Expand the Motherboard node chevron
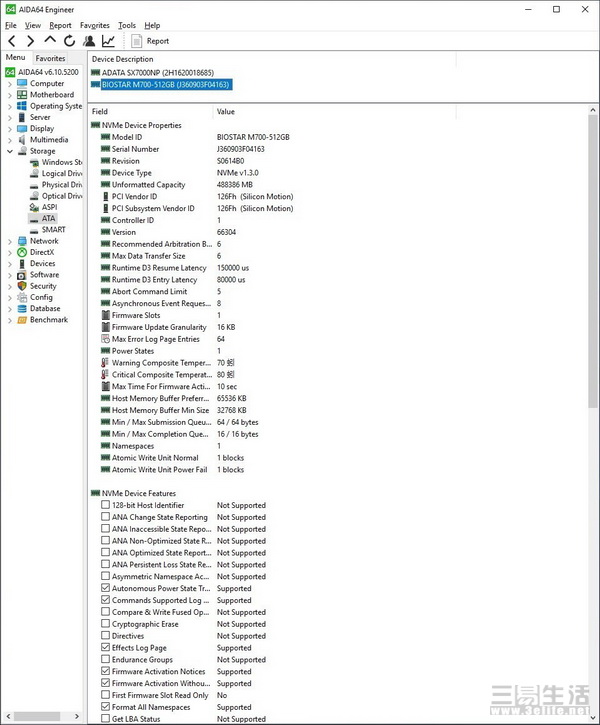The width and height of the screenshot is (600, 725). click(x=10, y=95)
